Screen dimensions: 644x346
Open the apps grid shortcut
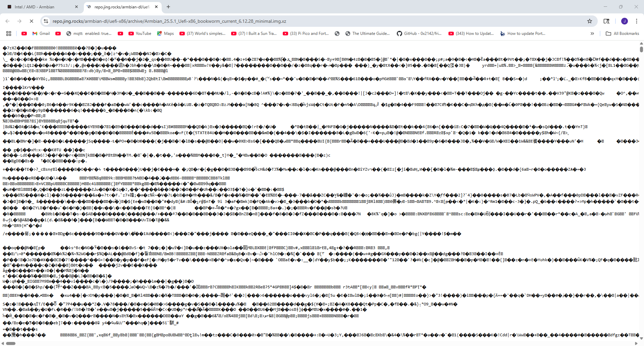pos(9,34)
